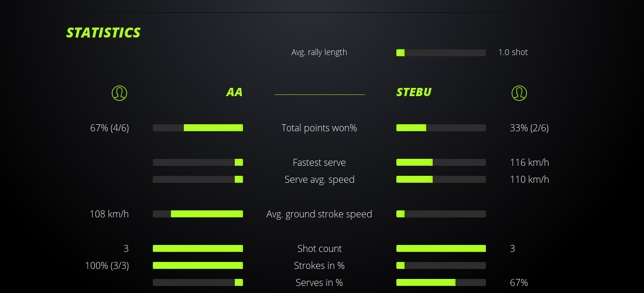The width and height of the screenshot is (644, 293).
Task: Click the Shot count label
Action: [x=319, y=248]
